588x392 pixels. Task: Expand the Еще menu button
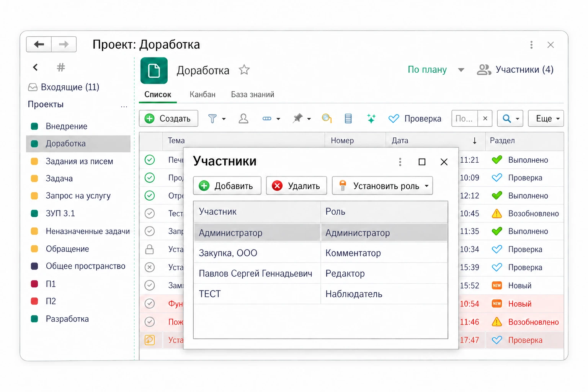click(546, 119)
